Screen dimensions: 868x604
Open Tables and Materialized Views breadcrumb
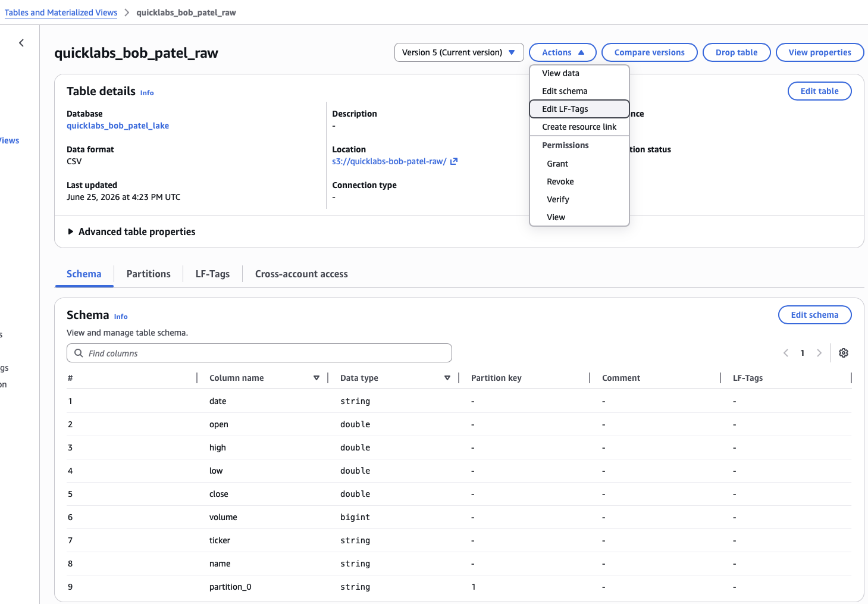(61, 12)
